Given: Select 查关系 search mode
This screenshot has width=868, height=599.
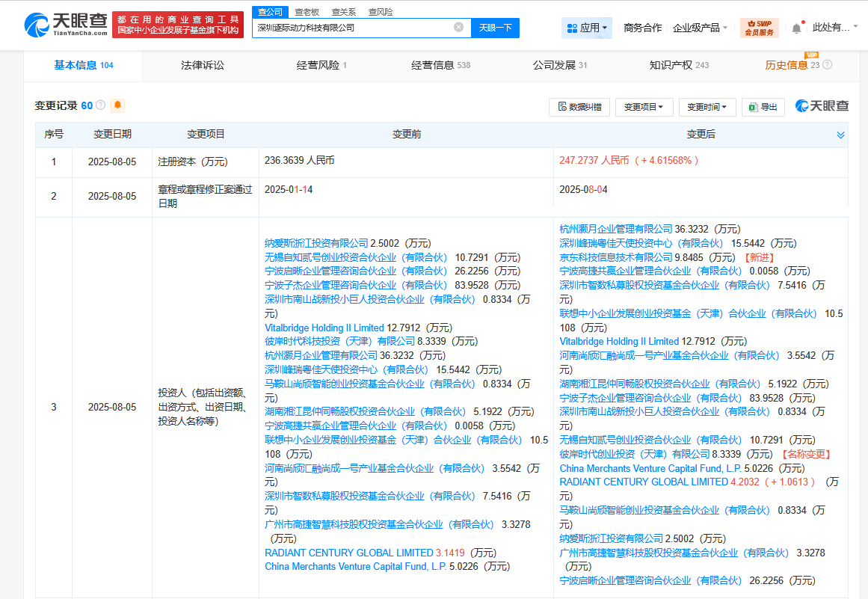Looking at the screenshot, I should click(x=344, y=12).
